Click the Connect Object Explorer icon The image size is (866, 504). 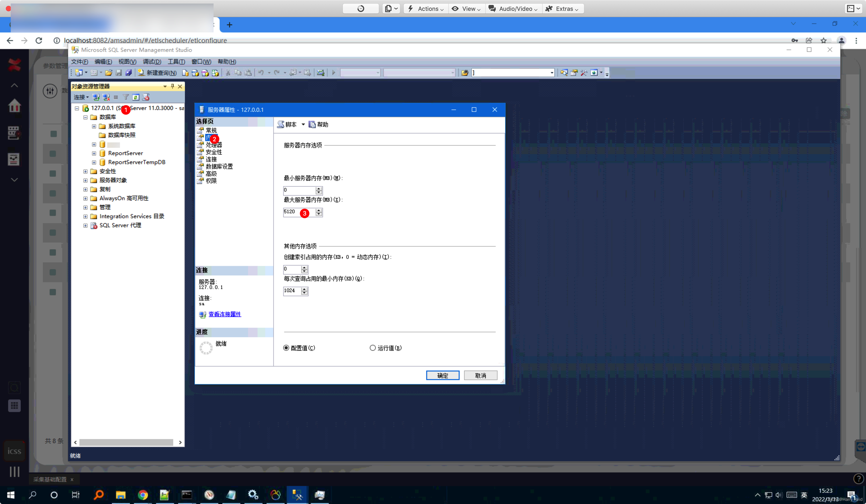click(x=96, y=97)
